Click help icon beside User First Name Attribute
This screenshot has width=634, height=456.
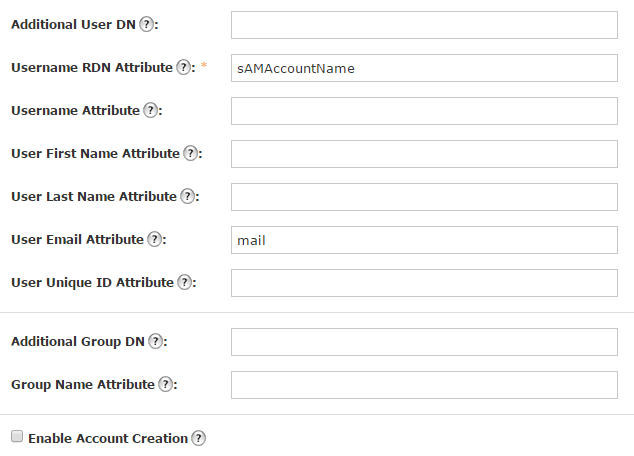pyautogui.click(x=190, y=153)
